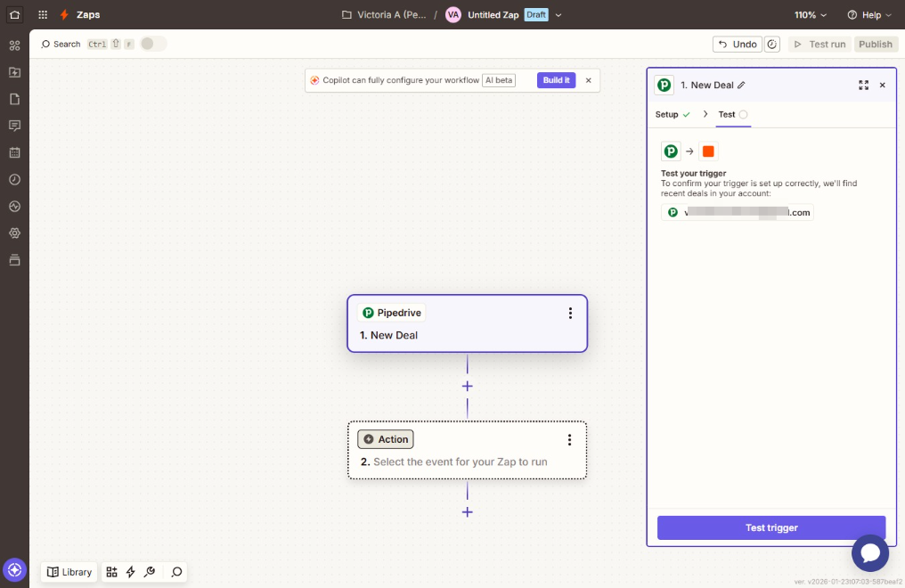
Task: Click the Undo button
Action: (738, 45)
